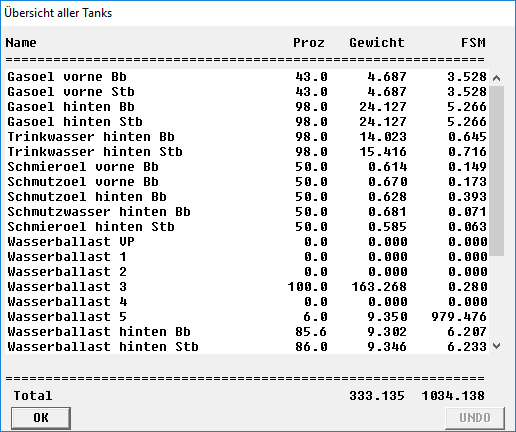This screenshot has width=516, height=432.
Task: Select the Schmutzwasser hinten Bb row
Action: click(x=247, y=212)
